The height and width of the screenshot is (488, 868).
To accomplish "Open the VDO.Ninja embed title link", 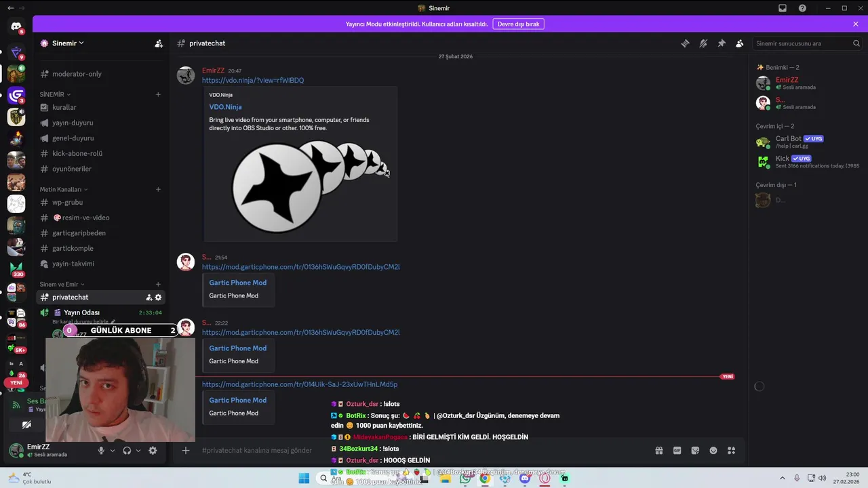I will click(225, 106).
